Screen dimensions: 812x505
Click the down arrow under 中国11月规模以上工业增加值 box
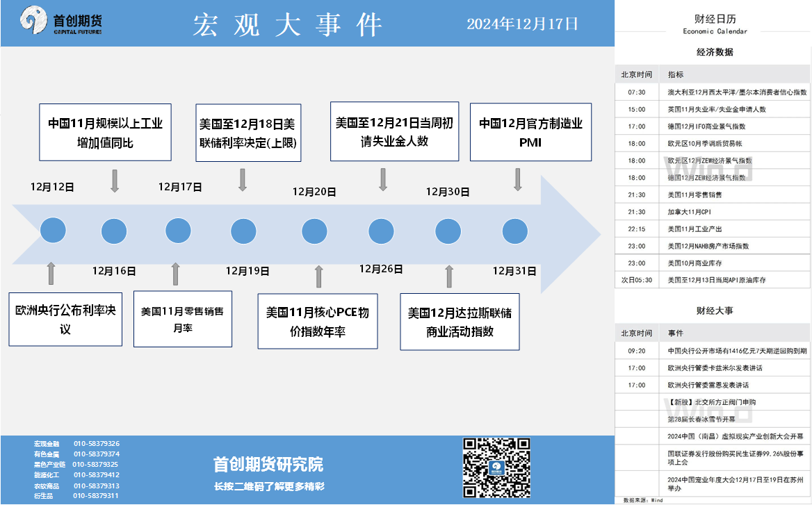point(115,181)
